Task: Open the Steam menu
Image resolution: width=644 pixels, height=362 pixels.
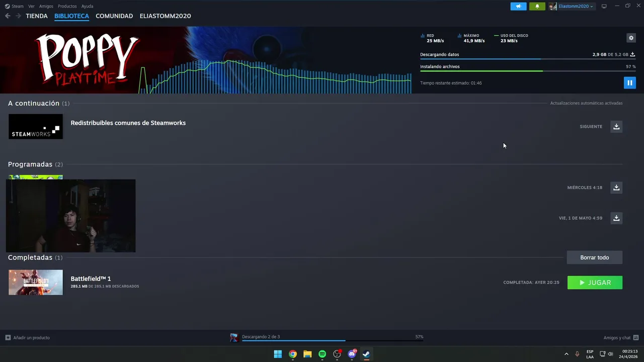Action: pos(18,6)
